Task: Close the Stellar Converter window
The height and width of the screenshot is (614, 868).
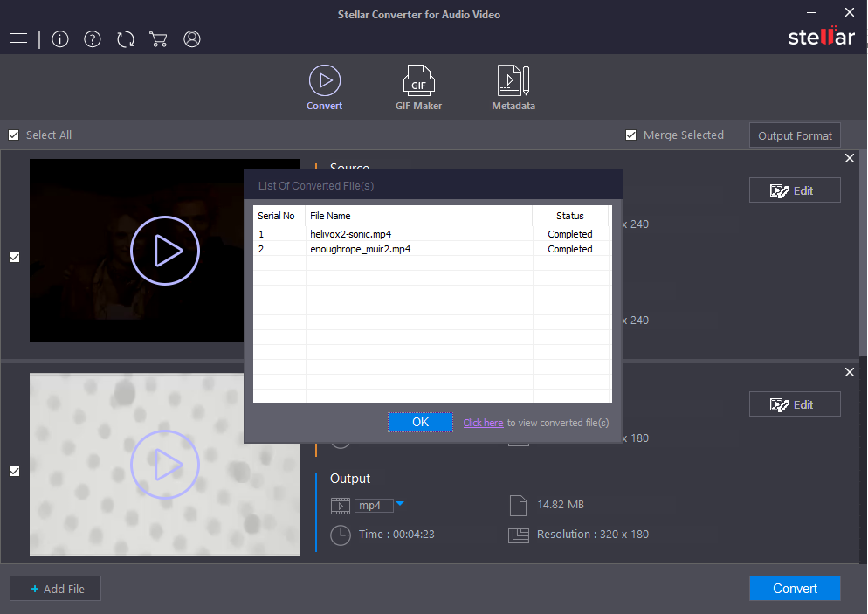Action: [x=850, y=12]
